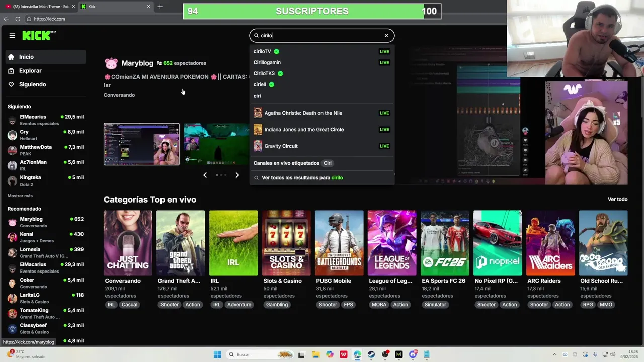The width and height of the screenshot is (644, 362).
Task: Open Maryblog featured channel name
Action: [x=137, y=63]
